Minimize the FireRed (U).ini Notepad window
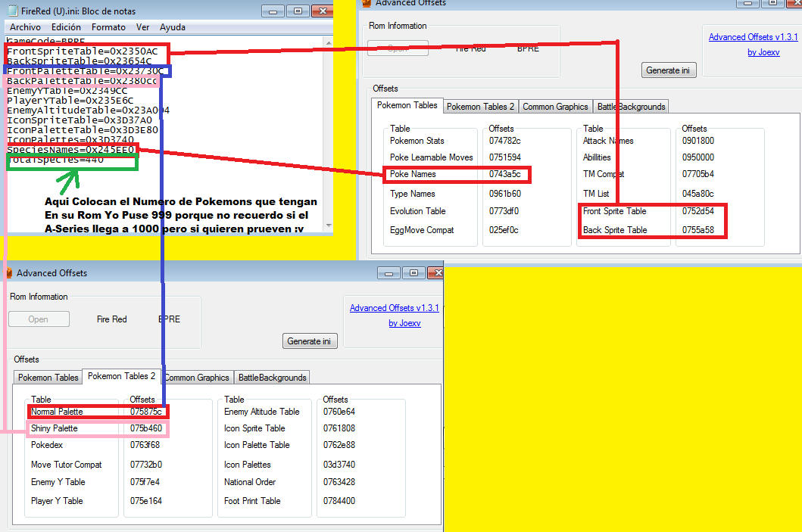This screenshot has height=532, width=802. (x=273, y=11)
